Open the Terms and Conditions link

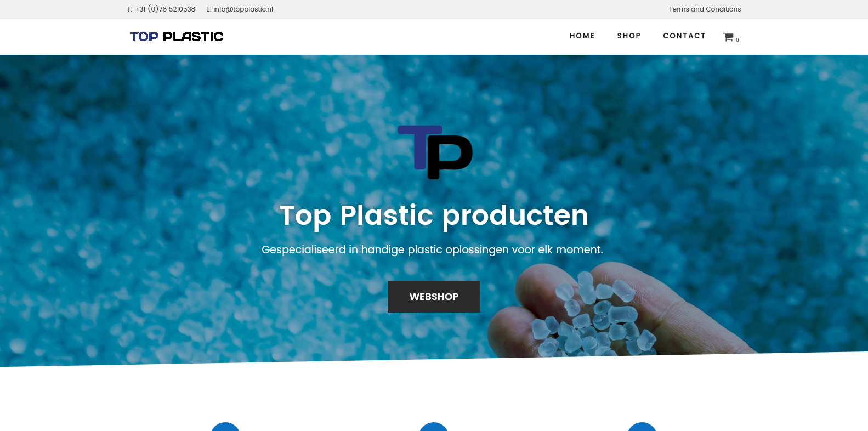coord(705,9)
